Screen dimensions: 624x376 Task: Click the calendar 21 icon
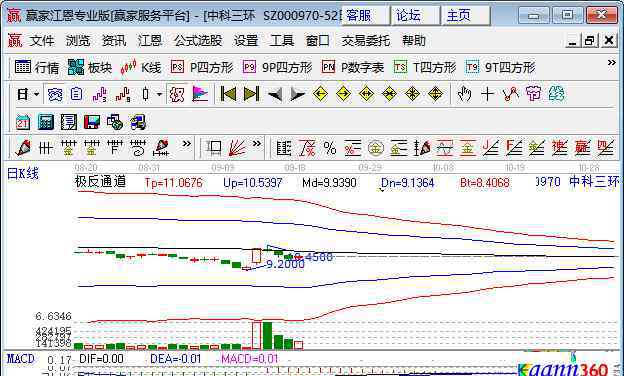[23, 122]
